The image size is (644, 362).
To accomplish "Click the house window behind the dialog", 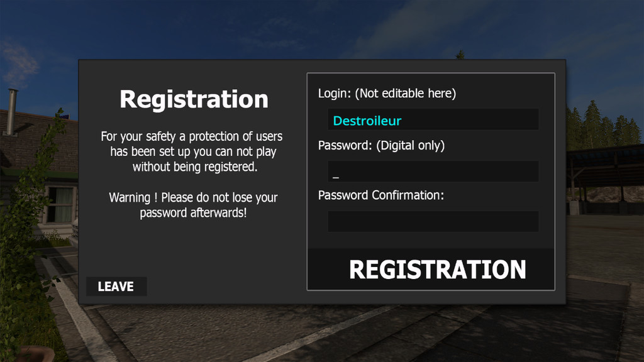I will (x=61, y=204).
